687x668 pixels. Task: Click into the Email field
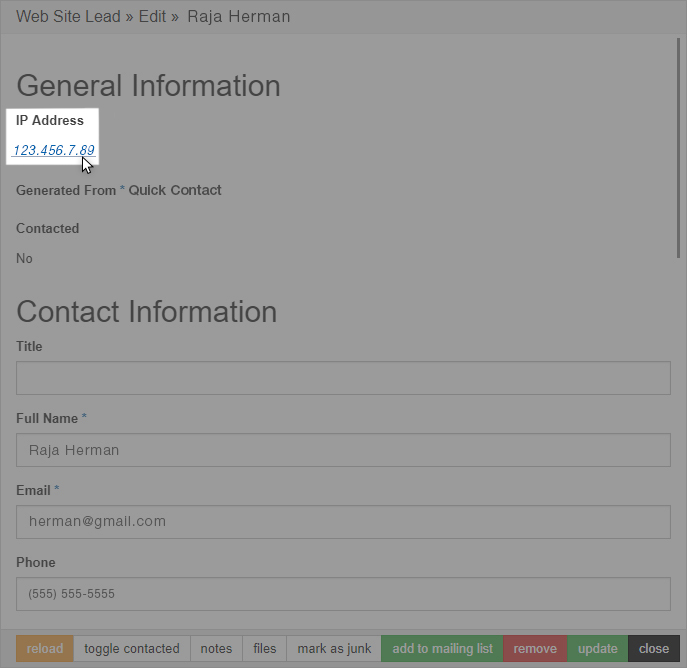343,522
